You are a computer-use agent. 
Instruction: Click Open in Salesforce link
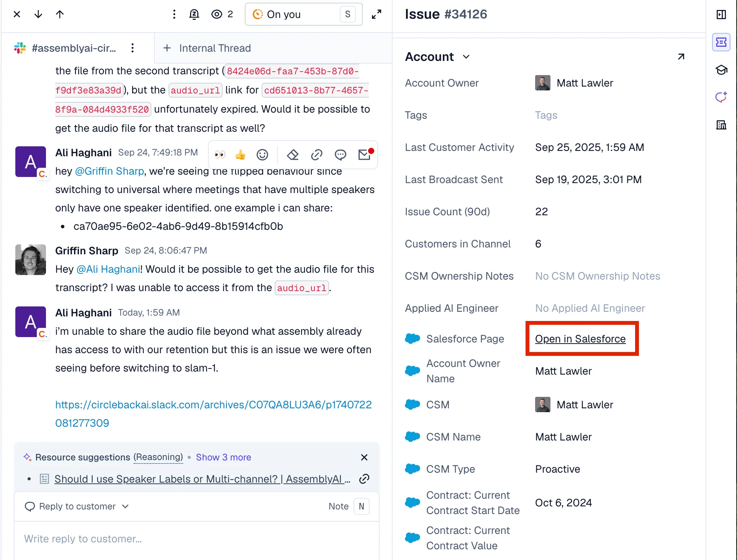580,339
